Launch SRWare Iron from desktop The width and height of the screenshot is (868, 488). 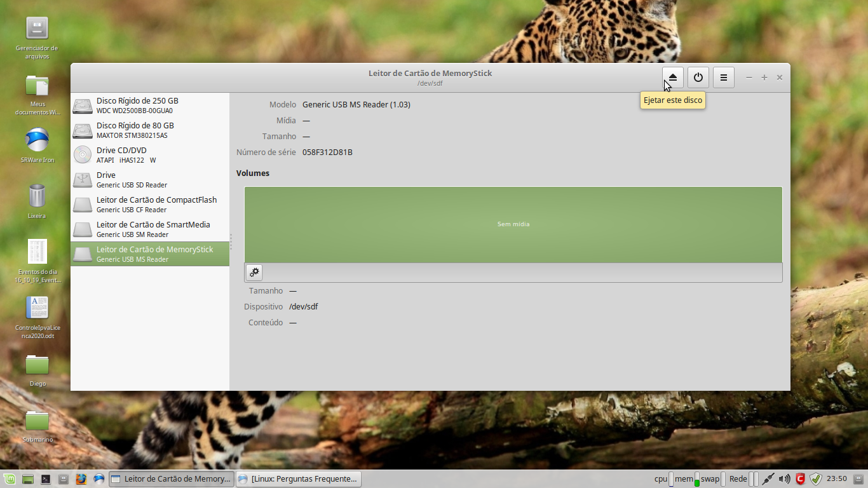click(x=37, y=146)
